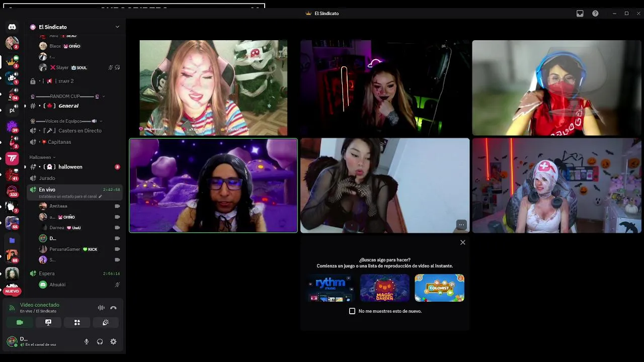Click Ahsukki's muted microphone icon
644x362 pixels.
[x=117, y=285]
